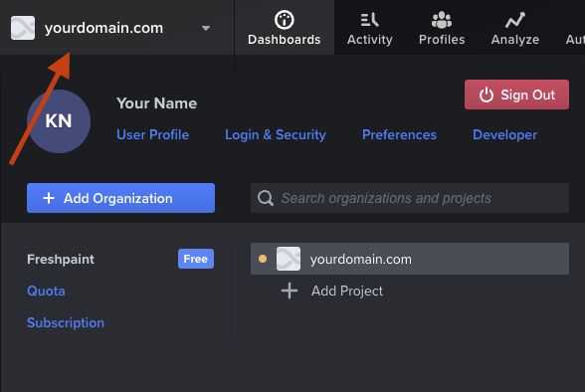Click the KN user avatar
Image resolution: width=585 pixels, height=392 pixels.
(x=59, y=121)
